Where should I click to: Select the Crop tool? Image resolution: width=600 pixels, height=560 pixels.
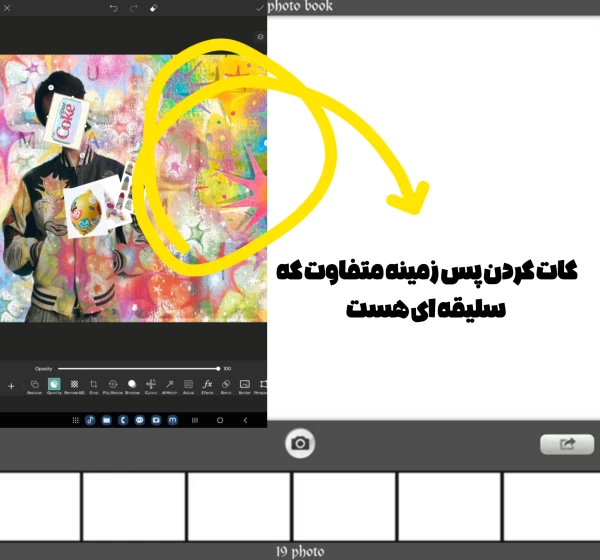coord(94,386)
